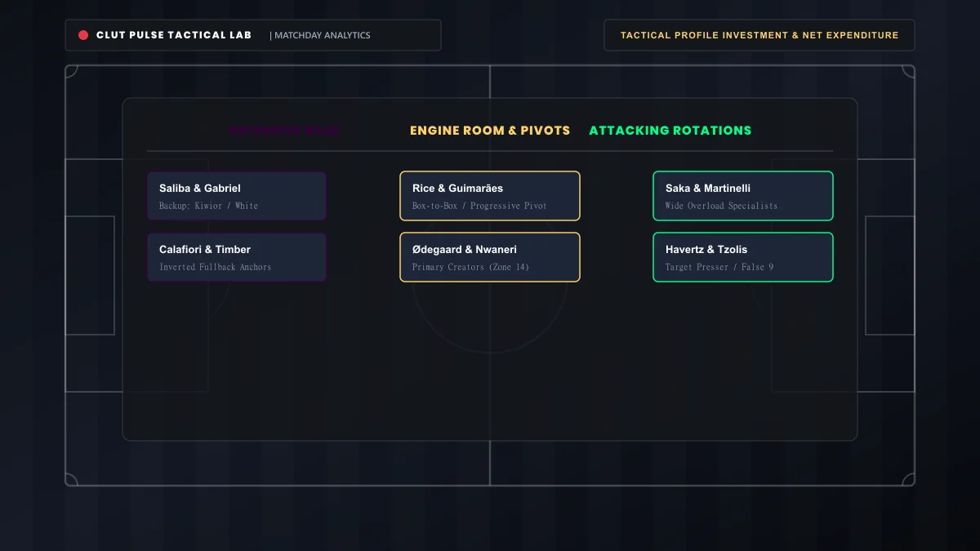Click Tactical Profile Investment & Net Expenditure heading
This screenshot has width=980, height=551.
759,35
